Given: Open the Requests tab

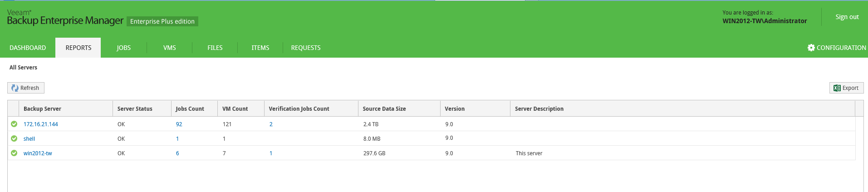Looking at the screenshot, I should [305, 48].
